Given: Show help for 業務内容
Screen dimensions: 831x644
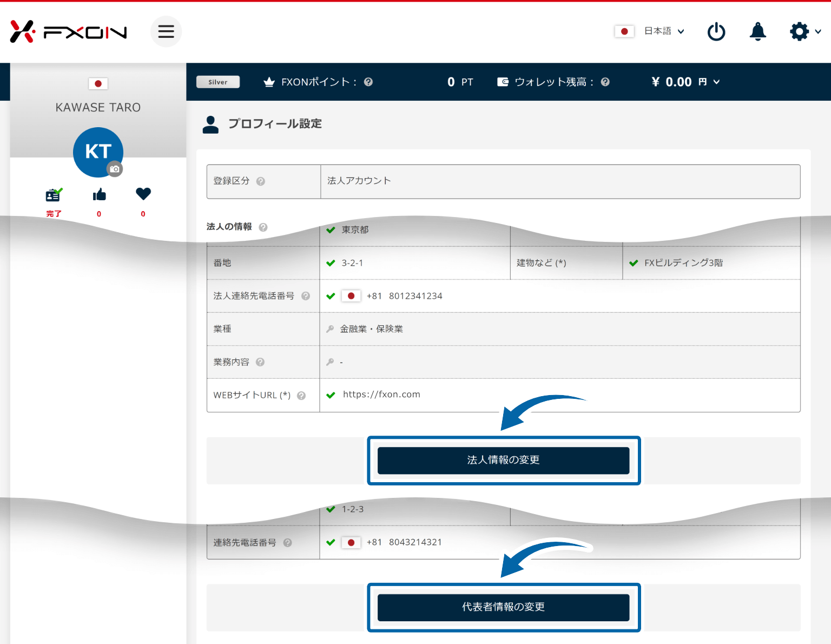Looking at the screenshot, I should [260, 362].
